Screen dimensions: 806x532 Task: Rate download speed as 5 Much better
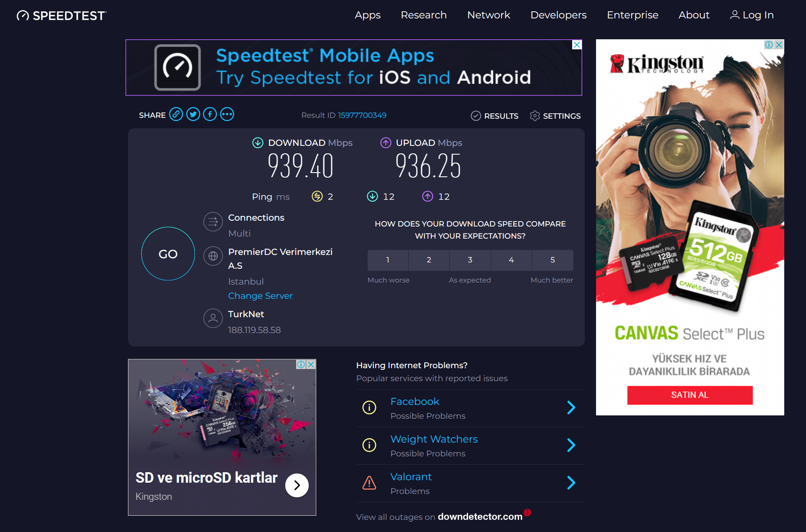pos(553,260)
